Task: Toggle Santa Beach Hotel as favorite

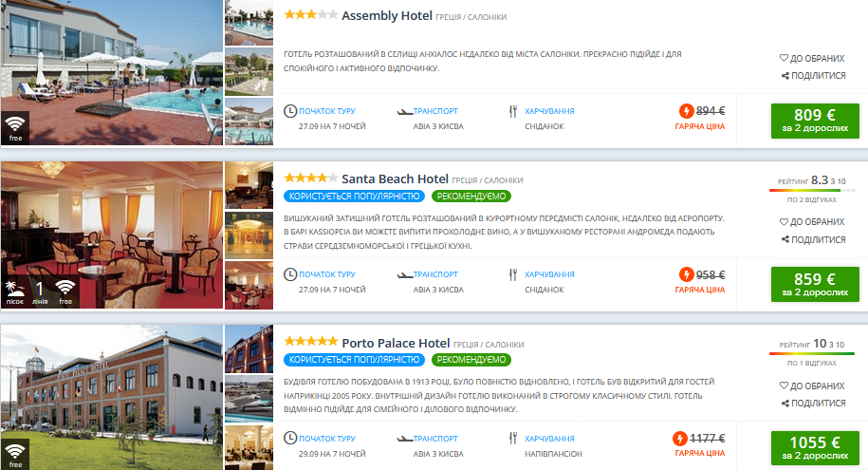Action: tap(811, 221)
